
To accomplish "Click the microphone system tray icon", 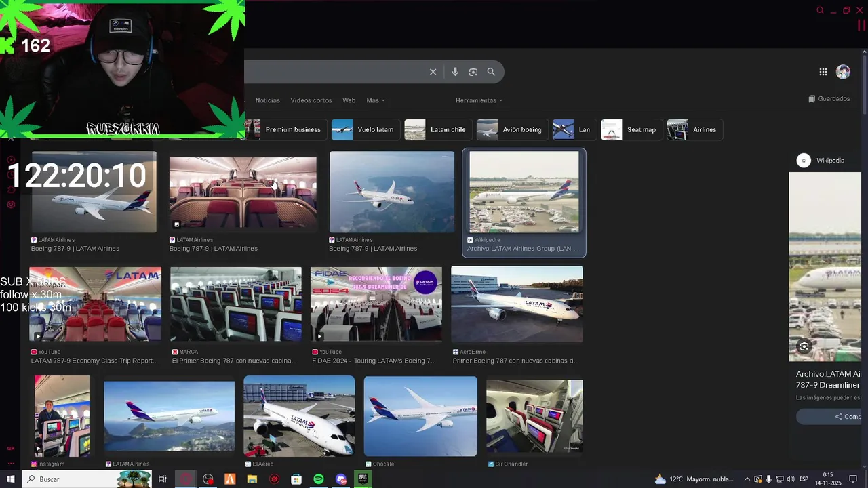I will (x=769, y=479).
